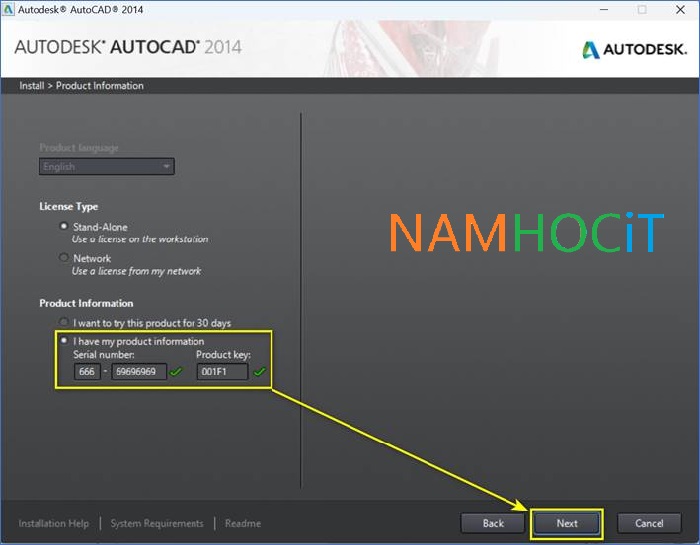Viewport: 700px width, 545px height.
Task: Click the serial number prefix field containing 666
Action: pos(87,373)
